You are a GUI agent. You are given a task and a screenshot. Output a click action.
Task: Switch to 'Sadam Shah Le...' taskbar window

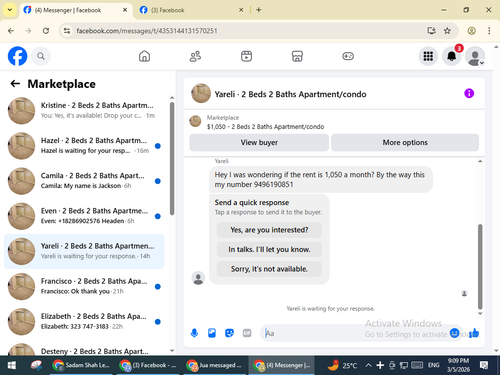[x=82, y=366]
